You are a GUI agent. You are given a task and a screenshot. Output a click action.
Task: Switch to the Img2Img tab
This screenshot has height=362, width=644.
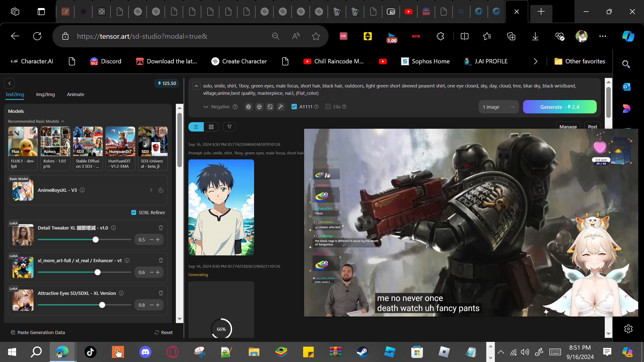(x=46, y=95)
